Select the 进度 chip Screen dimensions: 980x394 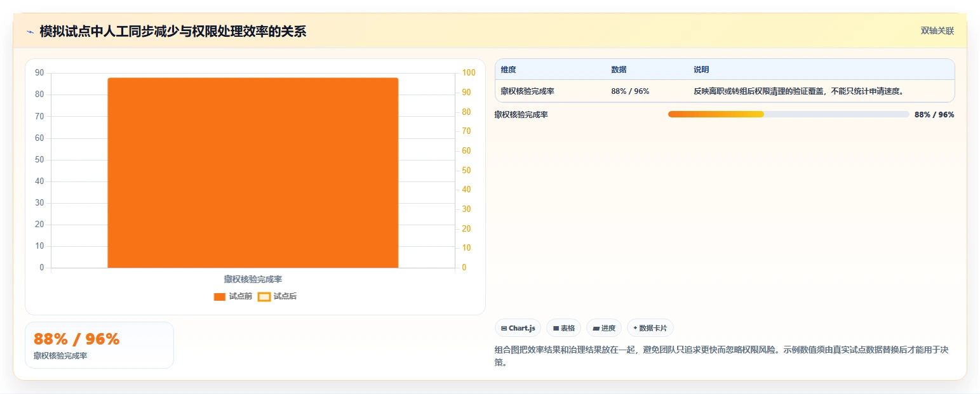click(604, 328)
